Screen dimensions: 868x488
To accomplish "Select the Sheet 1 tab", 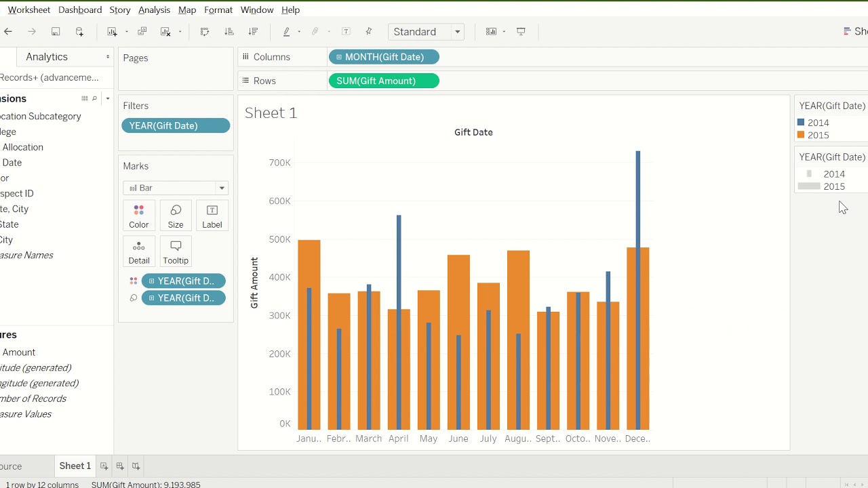I will tap(75, 466).
